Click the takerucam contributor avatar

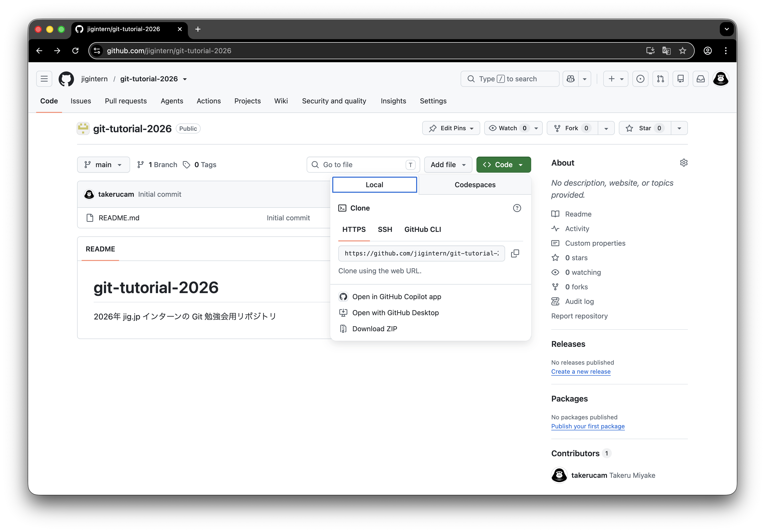pyautogui.click(x=559, y=475)
